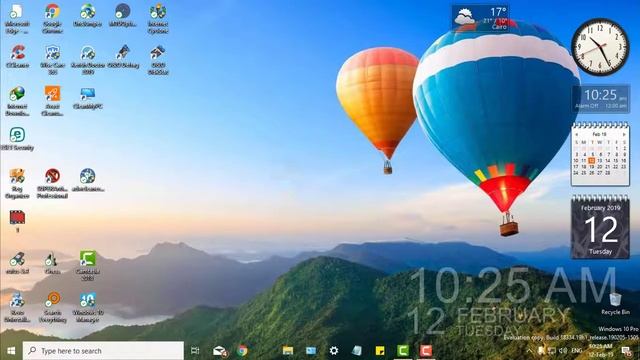Click the Type here to search box

click(x=103, y=351)
